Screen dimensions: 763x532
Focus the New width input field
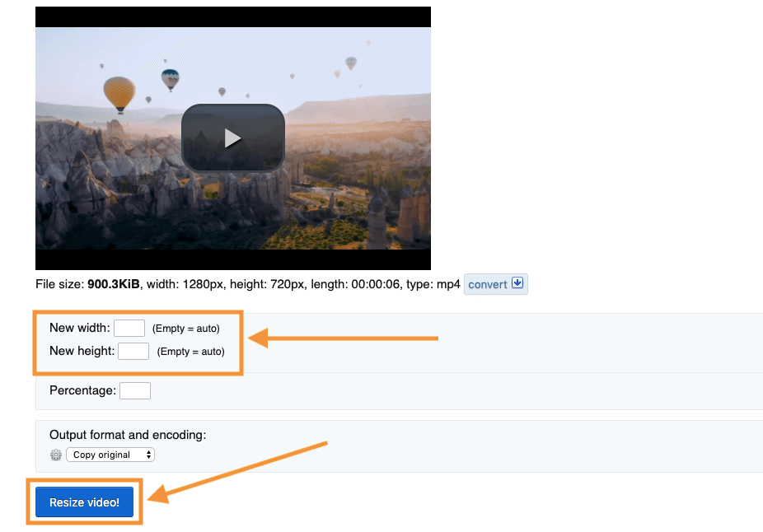click(x=129, y=328)
